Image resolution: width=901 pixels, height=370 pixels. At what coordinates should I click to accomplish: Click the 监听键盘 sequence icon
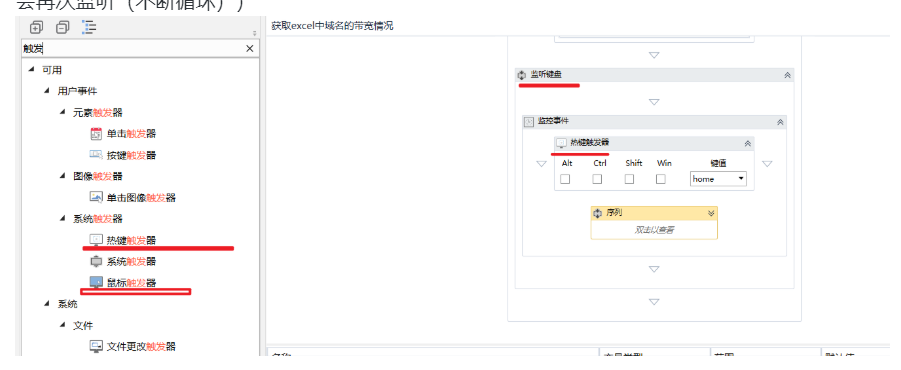pyautogui.click(x=522, y=75)
